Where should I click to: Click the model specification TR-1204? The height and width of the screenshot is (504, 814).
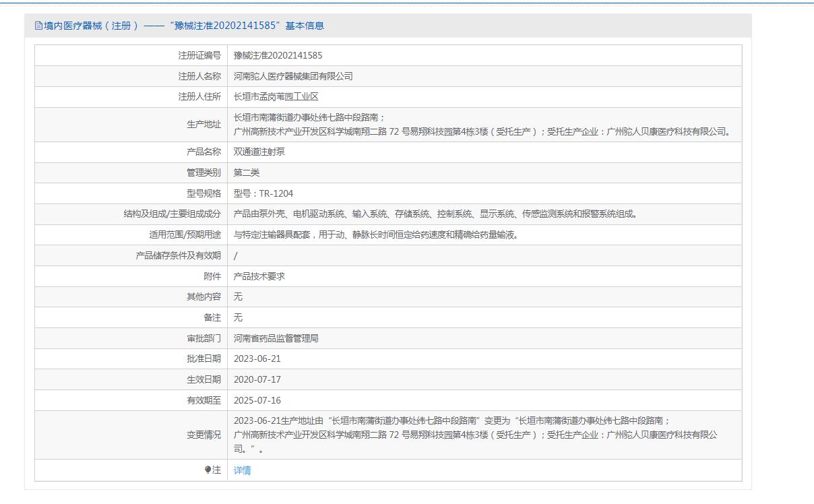[x=263, y=193]
